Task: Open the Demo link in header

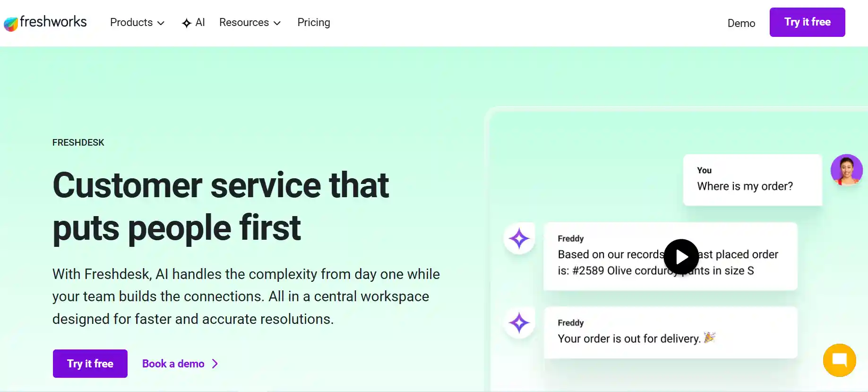Action: [741, 23]
